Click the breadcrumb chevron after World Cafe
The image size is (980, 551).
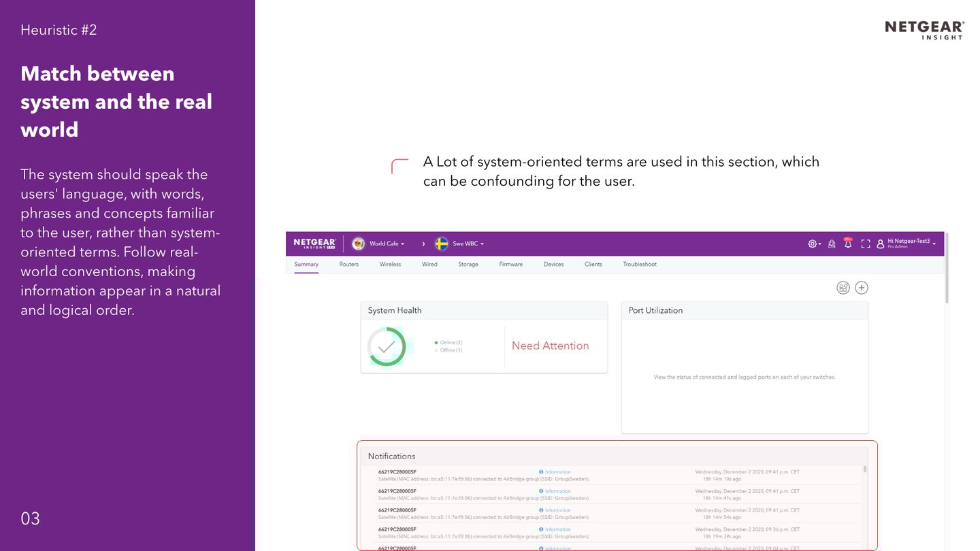point(423,244)
